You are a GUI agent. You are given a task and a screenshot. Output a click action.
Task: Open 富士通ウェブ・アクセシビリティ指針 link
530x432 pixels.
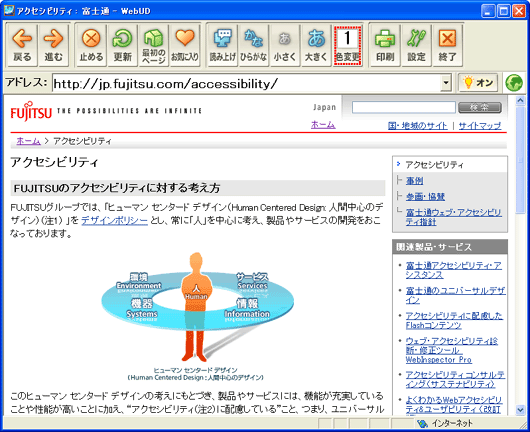(x=454, y=217)
